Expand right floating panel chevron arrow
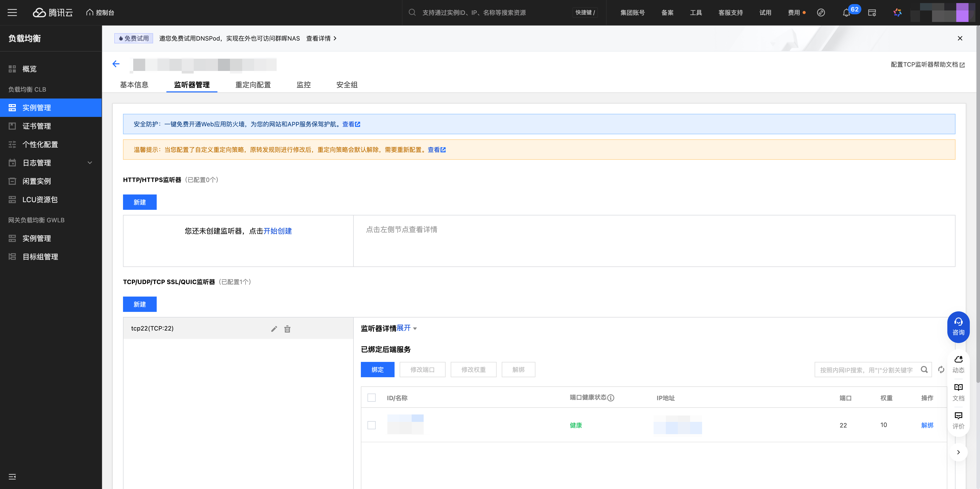Viewport: 980px width, 489px height. coord(958,452)
